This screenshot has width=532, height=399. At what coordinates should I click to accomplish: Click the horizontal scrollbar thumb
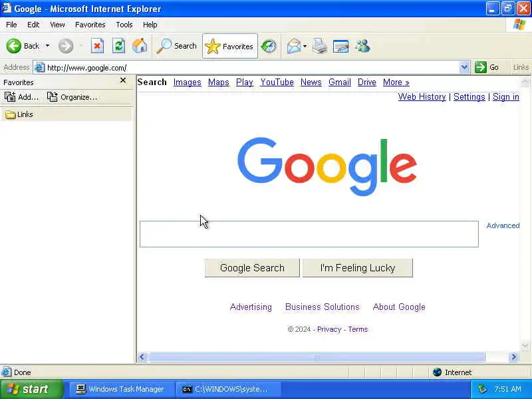(317, 357)
